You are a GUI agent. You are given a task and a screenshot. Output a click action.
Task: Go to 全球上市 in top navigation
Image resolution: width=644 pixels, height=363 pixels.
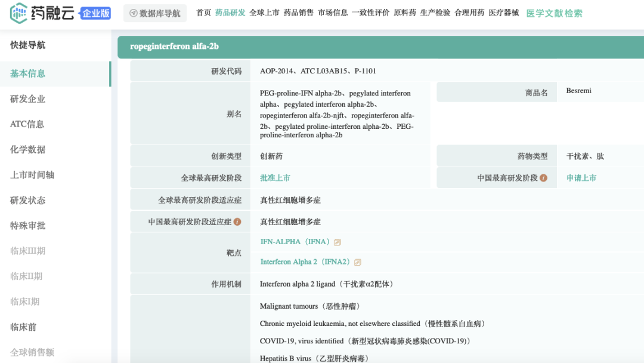(264, 13)
